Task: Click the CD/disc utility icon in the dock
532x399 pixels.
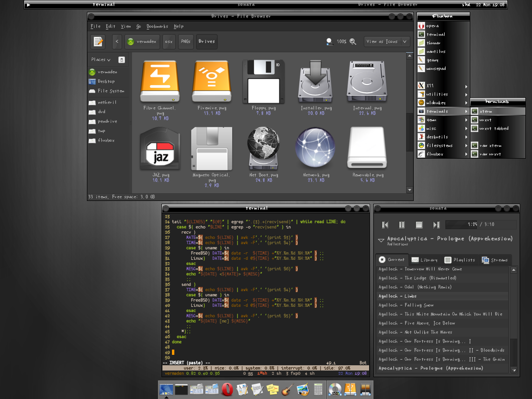Action: (335, 389)
